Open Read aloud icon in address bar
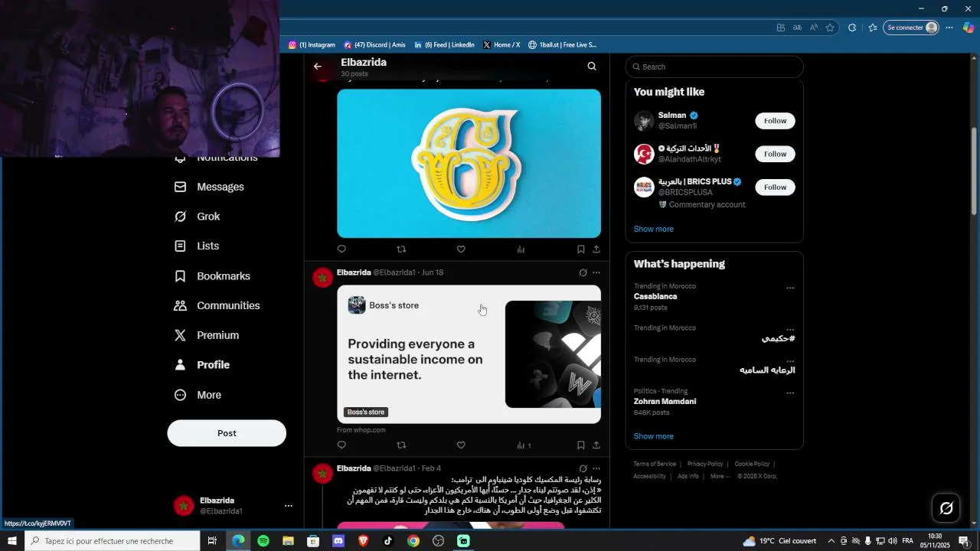 [813, 28]
